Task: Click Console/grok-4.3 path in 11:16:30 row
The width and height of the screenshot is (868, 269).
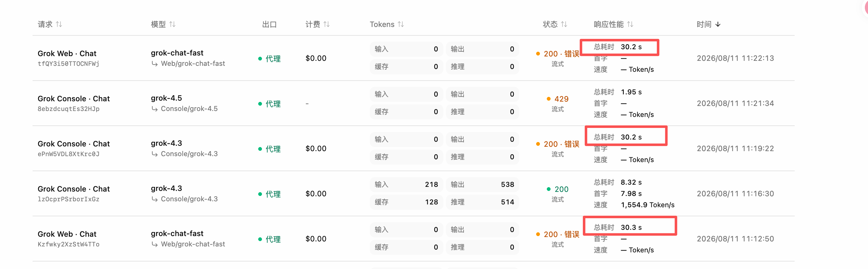Action: tap(189, 199)
